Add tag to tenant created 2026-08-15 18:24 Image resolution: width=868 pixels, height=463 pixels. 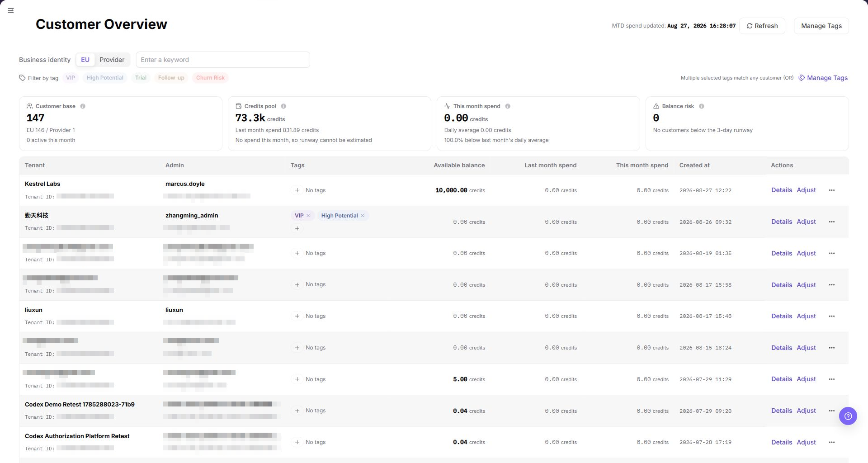coord(297,348)
